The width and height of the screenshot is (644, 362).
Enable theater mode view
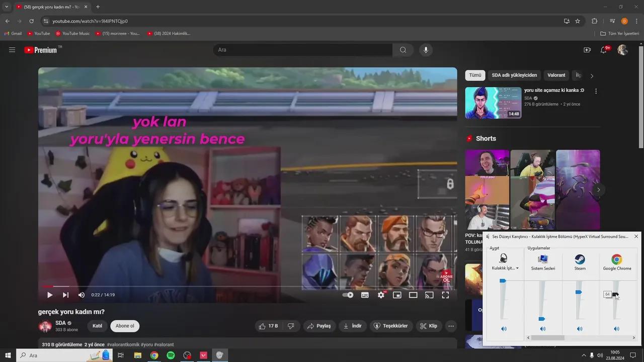(413, 295)
